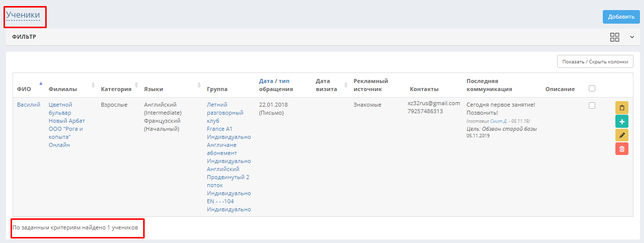Open the France A1 group link
This screenshot has height=243, width=644.
click(220, 129)
